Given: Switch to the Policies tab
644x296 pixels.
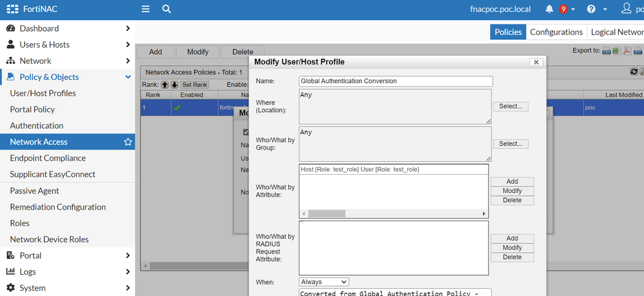Looking at the screenshot, I should (508, 32).
